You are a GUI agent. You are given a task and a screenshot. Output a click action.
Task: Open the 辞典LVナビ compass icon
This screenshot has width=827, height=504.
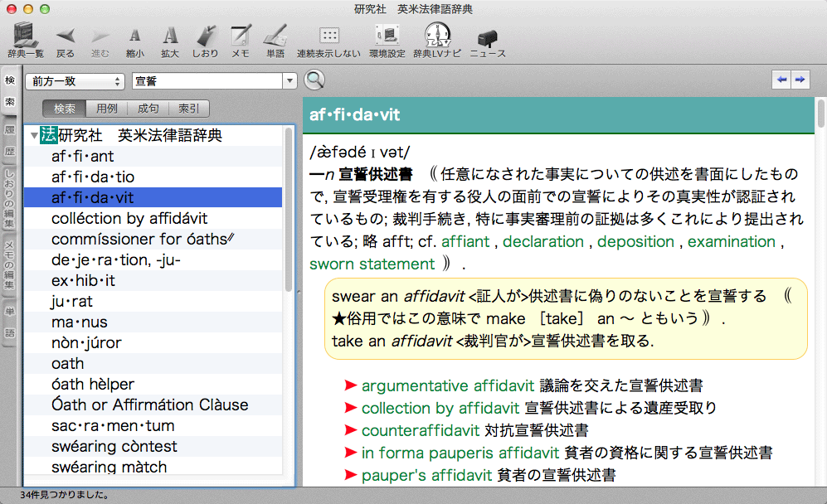coord(437,35)
